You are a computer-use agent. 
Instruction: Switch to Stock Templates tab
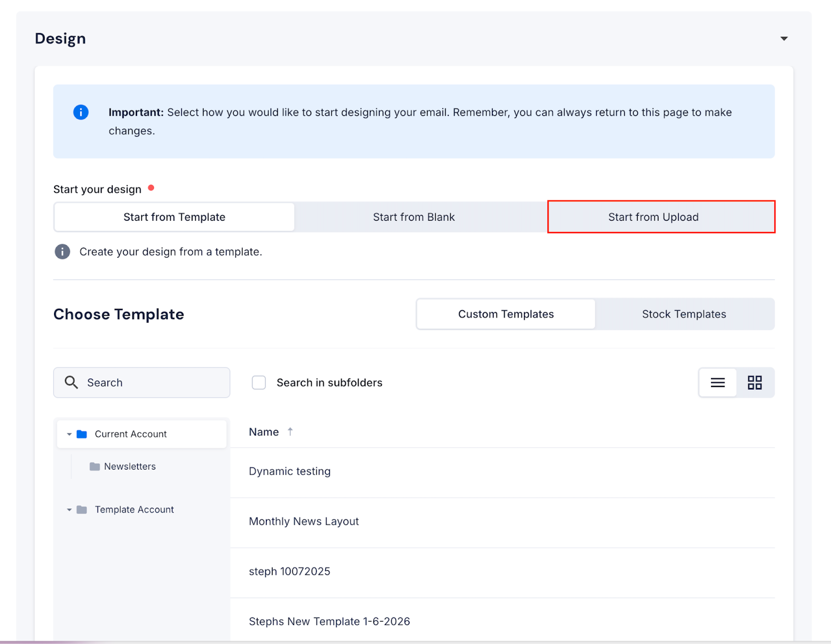tap(683, 314)
